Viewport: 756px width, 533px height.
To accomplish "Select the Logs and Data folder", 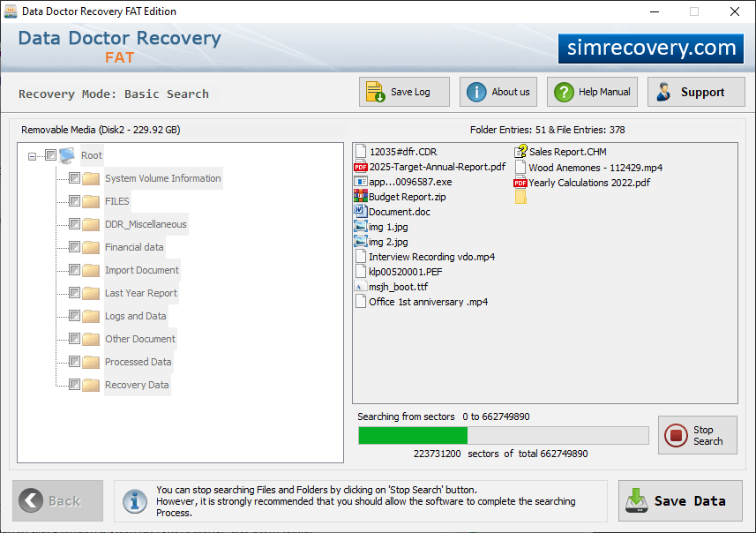I will click(136, 316).
